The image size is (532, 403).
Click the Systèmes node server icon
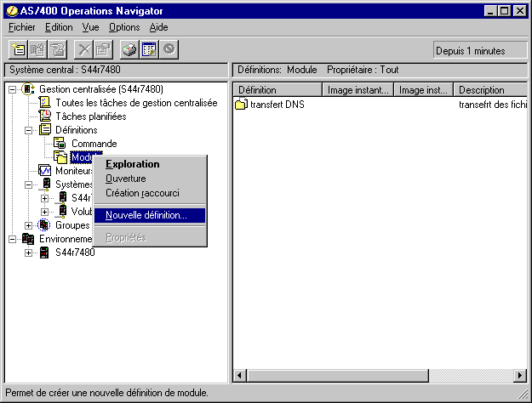tap(47, 184)
